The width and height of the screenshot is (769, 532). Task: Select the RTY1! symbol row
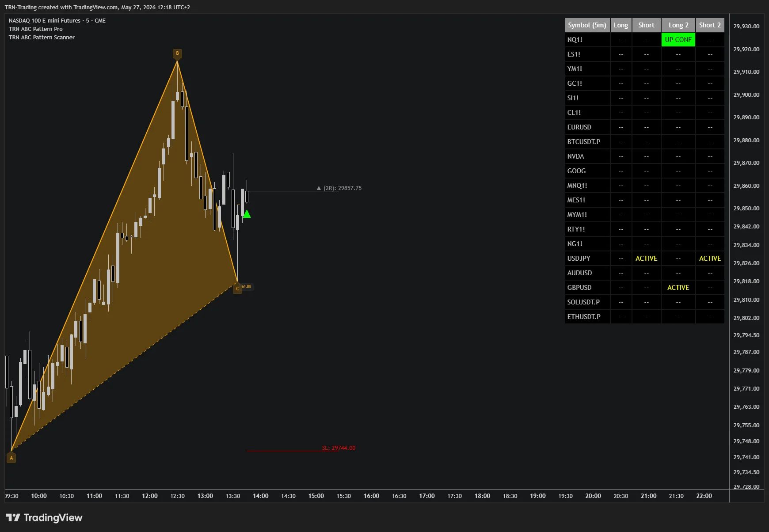[x=644, y=229]
